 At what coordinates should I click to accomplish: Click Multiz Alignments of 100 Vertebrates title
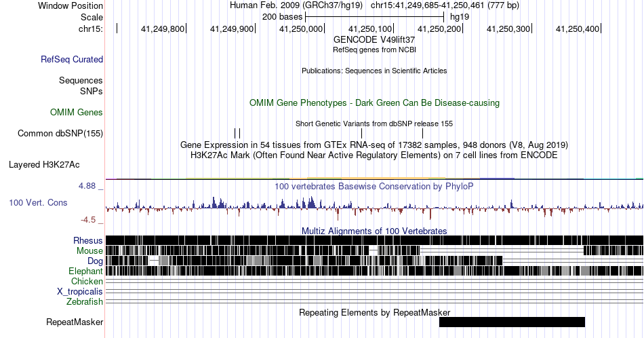coord(374,231)
